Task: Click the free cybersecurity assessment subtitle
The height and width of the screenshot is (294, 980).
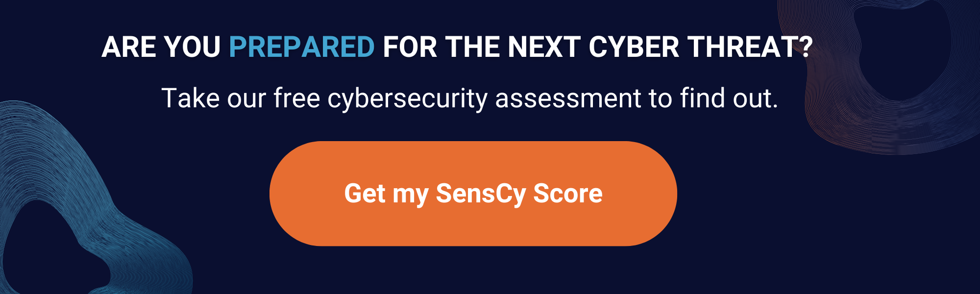Action: [470, 97]
